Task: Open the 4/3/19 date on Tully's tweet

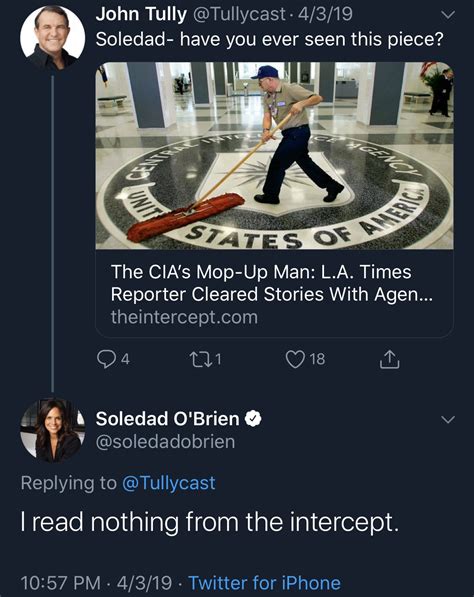Action: coord(325,14)
